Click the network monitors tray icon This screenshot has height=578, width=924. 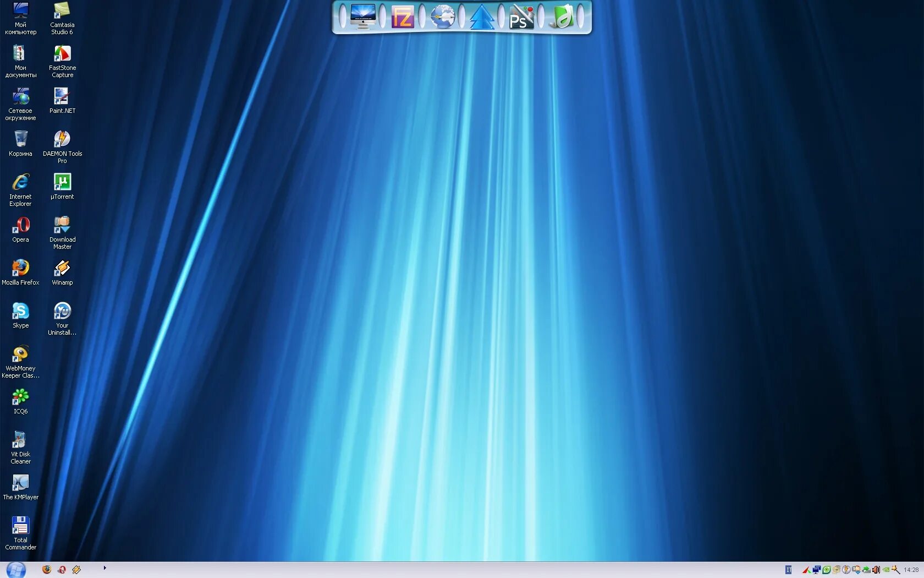(x=816, y=570)
